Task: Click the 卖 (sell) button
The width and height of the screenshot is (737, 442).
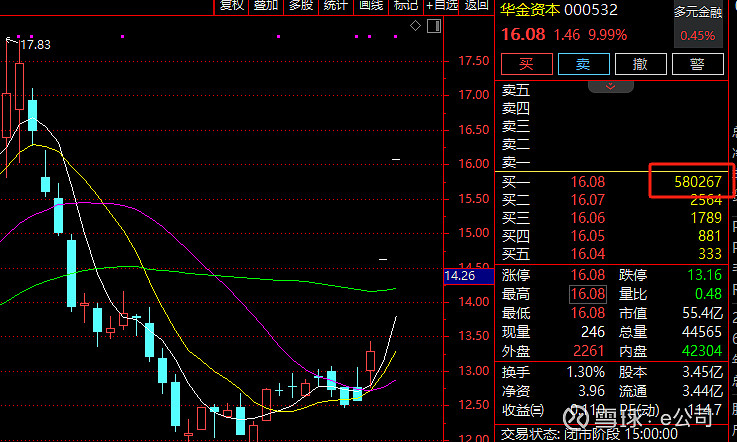Action: click(584, 64)
